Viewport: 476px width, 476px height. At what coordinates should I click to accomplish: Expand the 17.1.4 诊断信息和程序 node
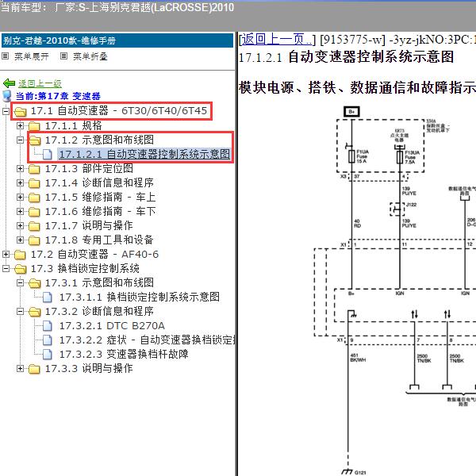coord(20,182)
